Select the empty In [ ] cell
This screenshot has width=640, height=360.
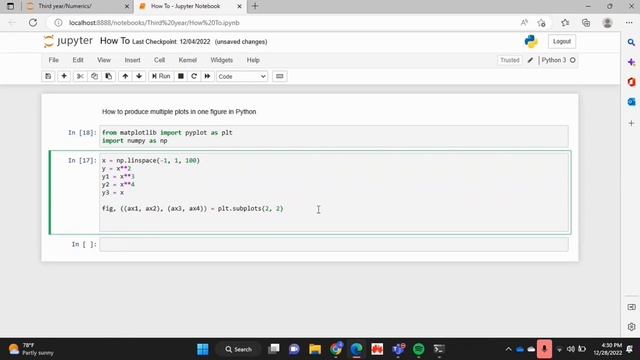[334, 244]
